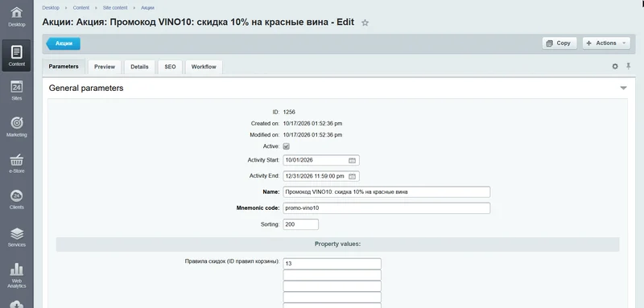Follow the Site content breadcrumb link
The height and width of the screenshot is (308, 644).
coord(115,8)
